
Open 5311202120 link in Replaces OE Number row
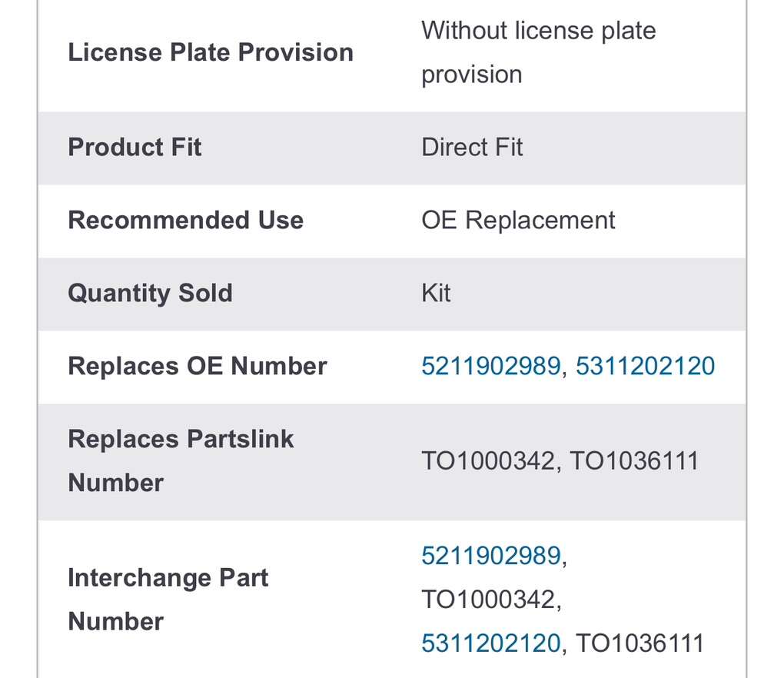645,366
